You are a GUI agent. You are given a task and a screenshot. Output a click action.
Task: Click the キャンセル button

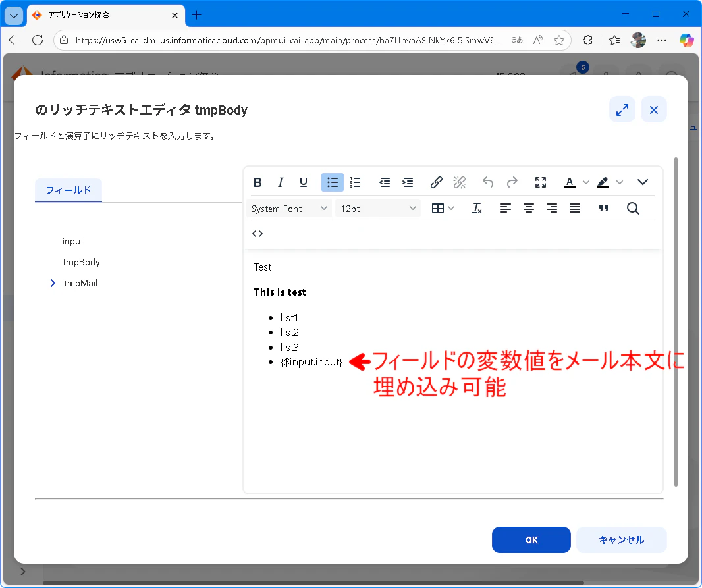(622, 540)
